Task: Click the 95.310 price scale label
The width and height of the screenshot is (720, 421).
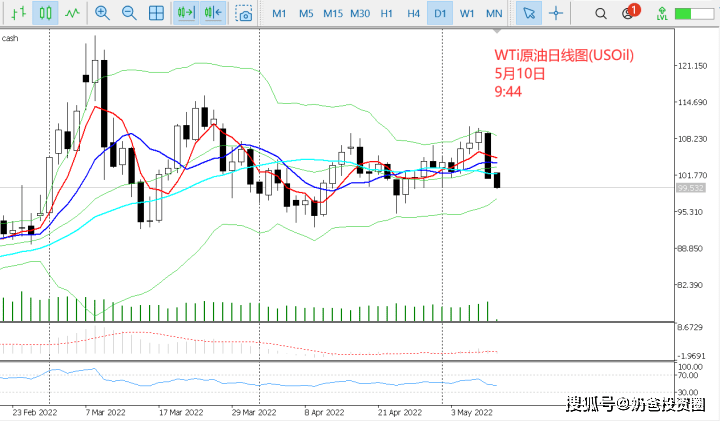Action: (690, 212)
